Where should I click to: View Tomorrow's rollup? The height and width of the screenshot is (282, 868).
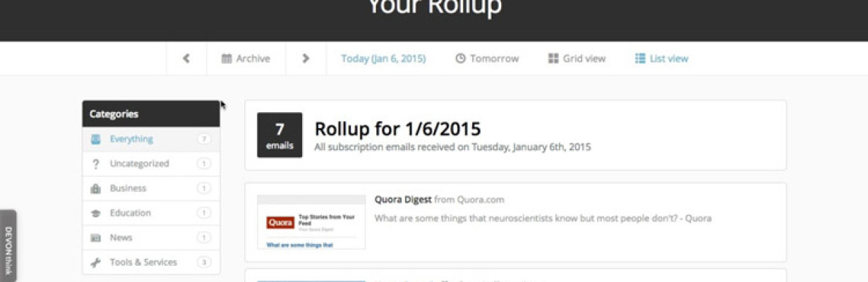487,59
